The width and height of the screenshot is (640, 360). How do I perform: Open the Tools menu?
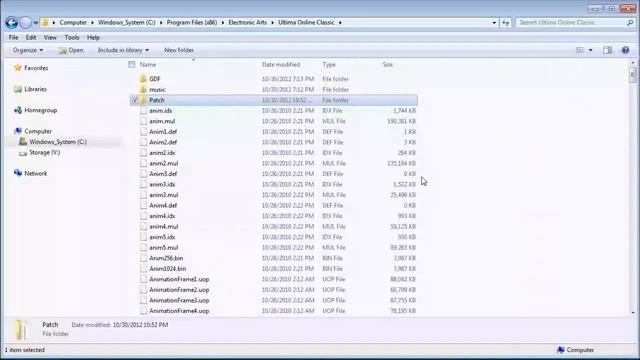(72, 38)
